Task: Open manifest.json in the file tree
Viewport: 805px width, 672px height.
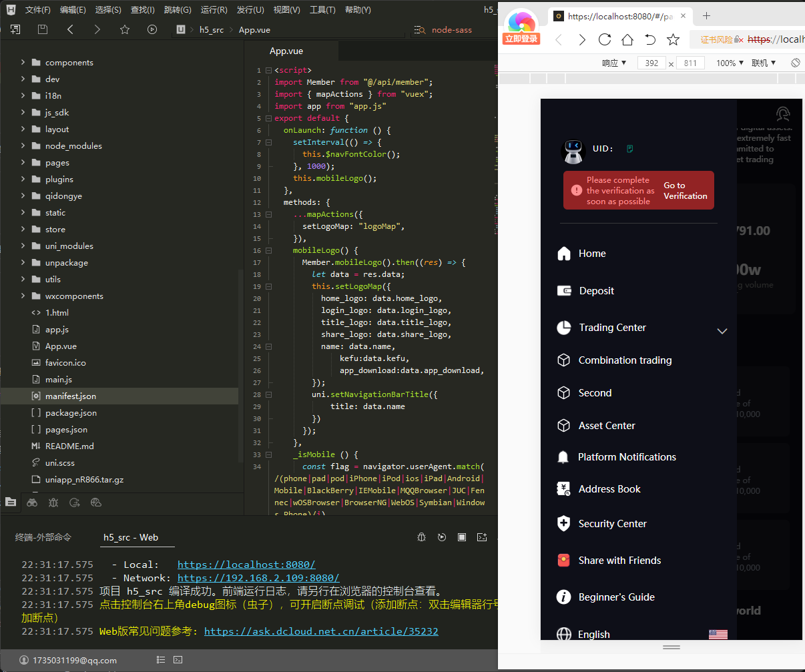Action: 70,396
